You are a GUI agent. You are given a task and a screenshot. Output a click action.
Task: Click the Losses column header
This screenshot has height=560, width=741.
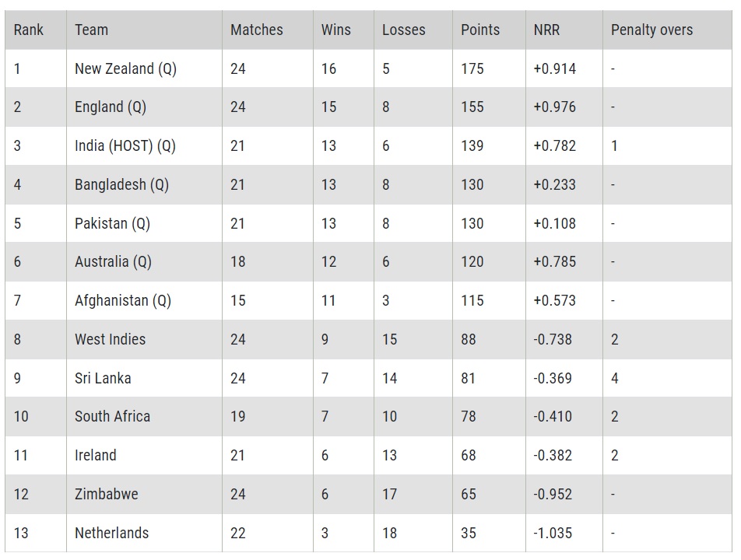(x=403, y=30)
